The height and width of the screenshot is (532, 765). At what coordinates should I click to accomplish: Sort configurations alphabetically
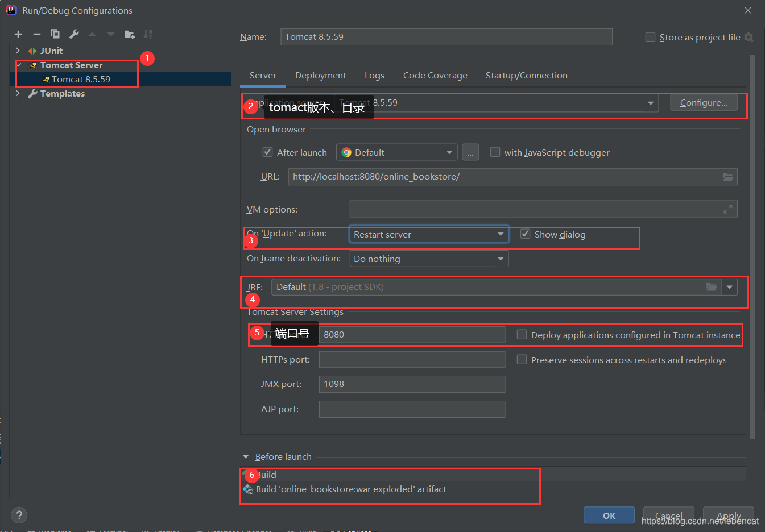(148, 34)
